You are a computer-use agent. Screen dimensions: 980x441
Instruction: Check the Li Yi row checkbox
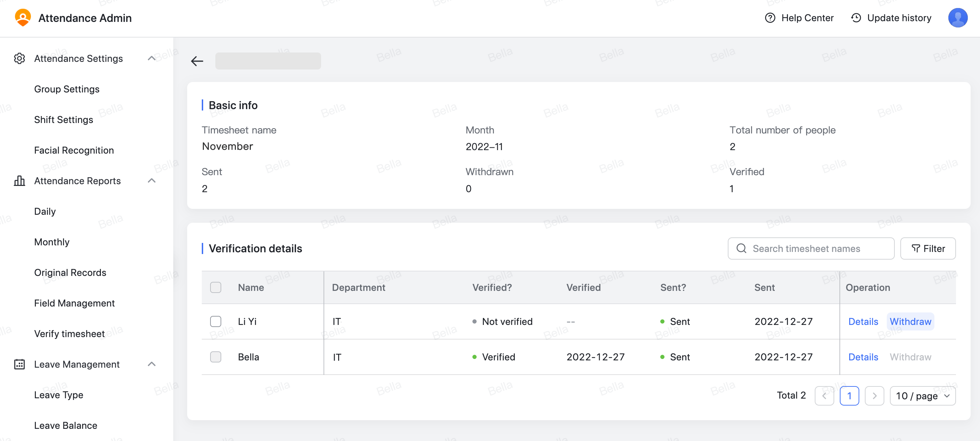(x=215, y=321)
